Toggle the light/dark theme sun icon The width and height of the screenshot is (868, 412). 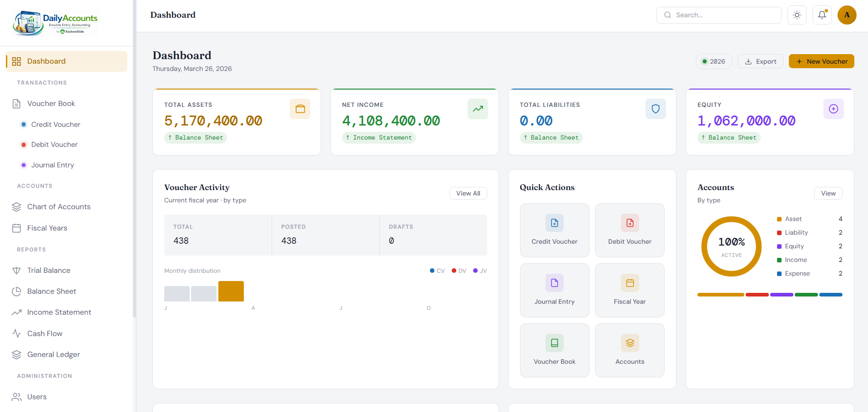(x=797, y=15)
